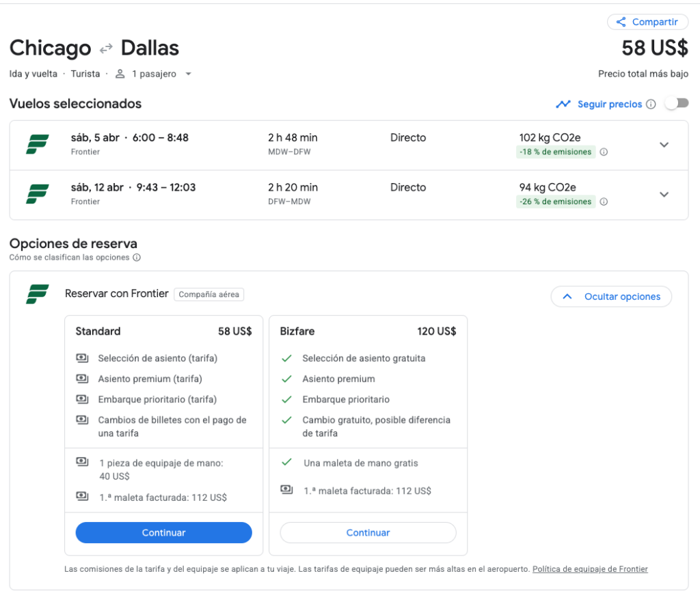700x593 pixels.
Task: Expand the 5 abr outbound flight details
Action: [x=664, y=145]
